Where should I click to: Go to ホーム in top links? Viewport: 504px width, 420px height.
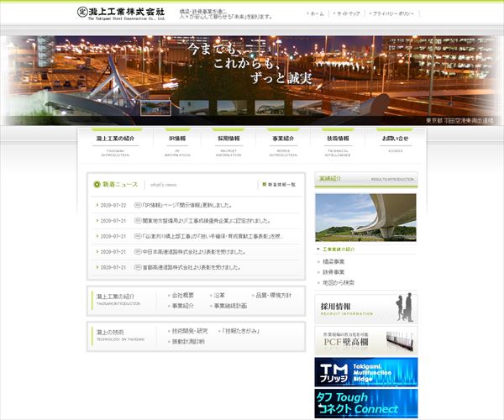[x=317, y=13]
